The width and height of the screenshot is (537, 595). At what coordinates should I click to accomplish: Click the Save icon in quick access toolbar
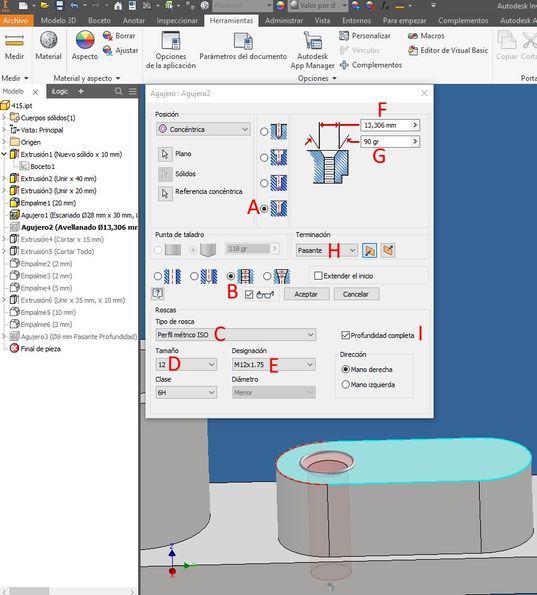(x=60, y=6)
